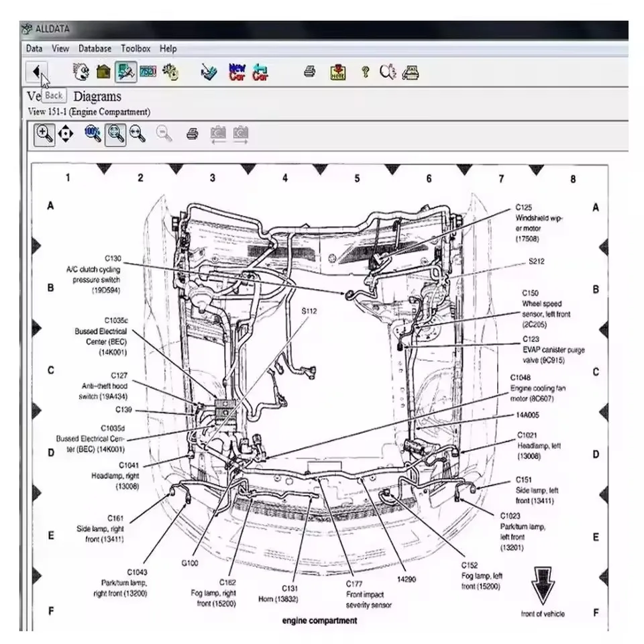
Task: Open the Toolbox menu
Action: (136, 48)
